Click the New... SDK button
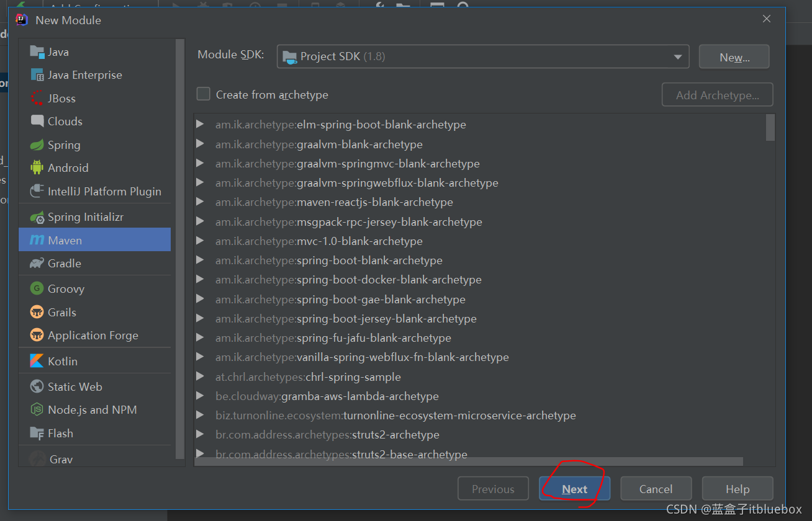 click(734, 57)
